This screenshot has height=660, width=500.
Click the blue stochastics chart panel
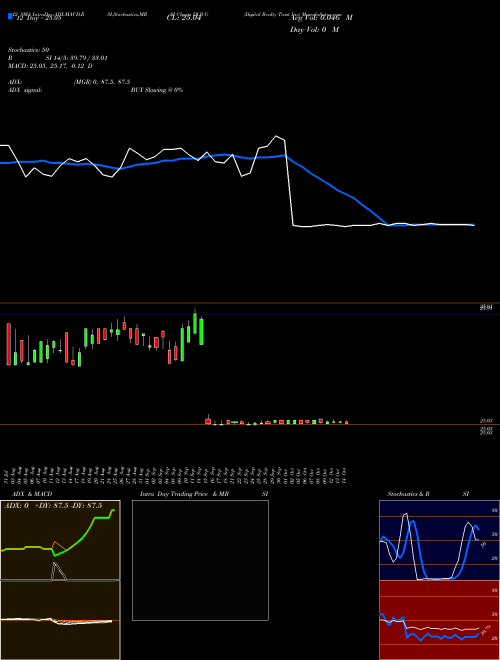click(x=439, y=540)
